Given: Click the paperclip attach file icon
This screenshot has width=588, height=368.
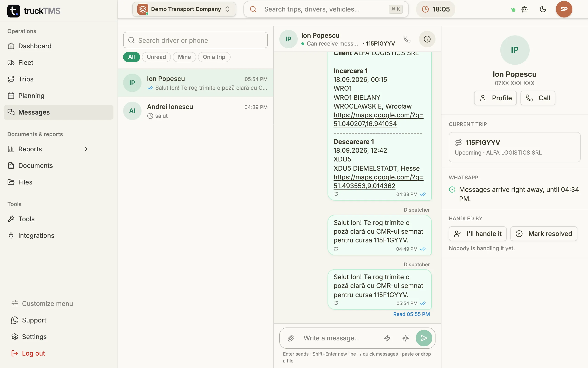Looking at the screenshot, I should 291,338.
